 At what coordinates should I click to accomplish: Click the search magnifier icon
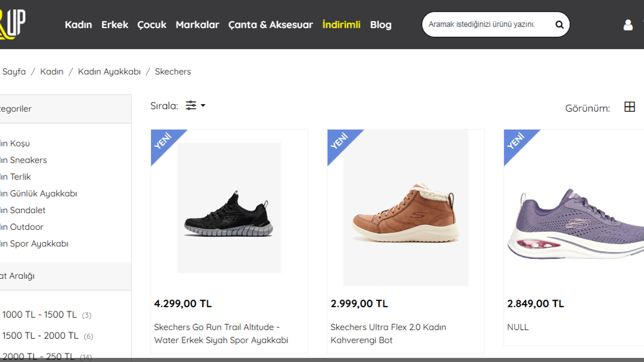tap(559, 25)
